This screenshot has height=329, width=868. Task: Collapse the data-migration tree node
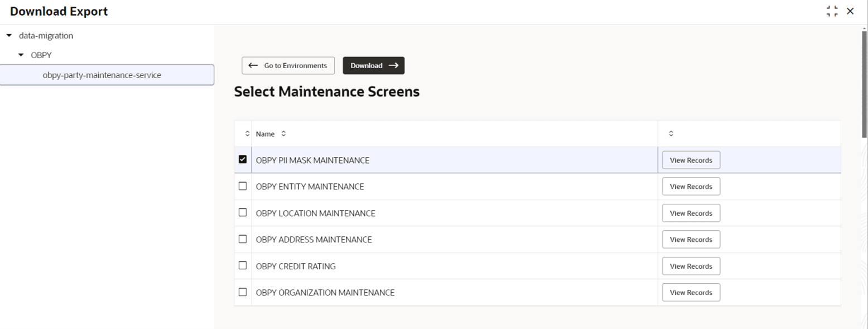9,35
